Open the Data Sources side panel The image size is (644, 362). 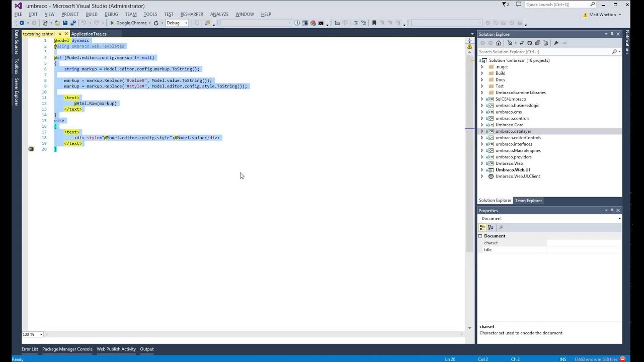pos(16,42)
